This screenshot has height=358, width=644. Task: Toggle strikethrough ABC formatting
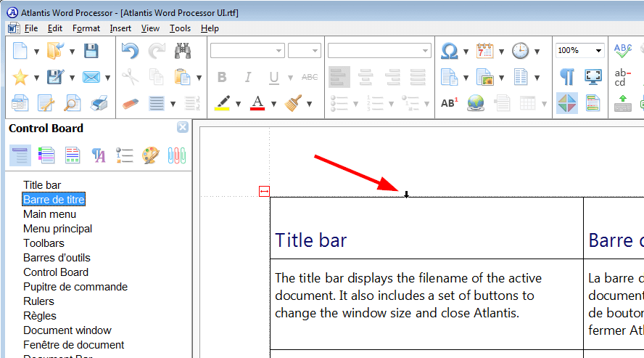coord(310,77)
